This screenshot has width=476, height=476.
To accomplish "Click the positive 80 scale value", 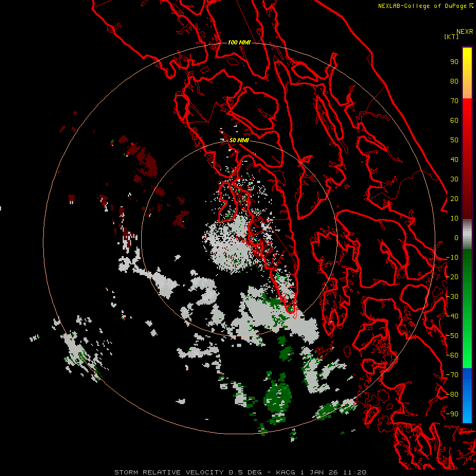I will [x=454, y=81].
